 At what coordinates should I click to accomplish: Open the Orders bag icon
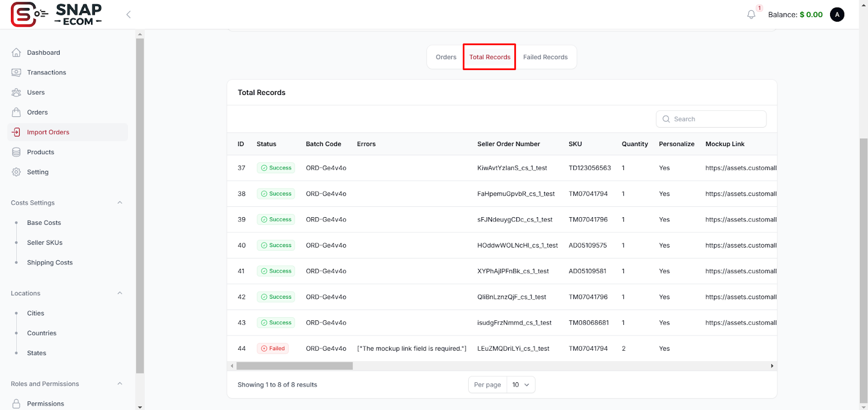(x=16, y=112)
